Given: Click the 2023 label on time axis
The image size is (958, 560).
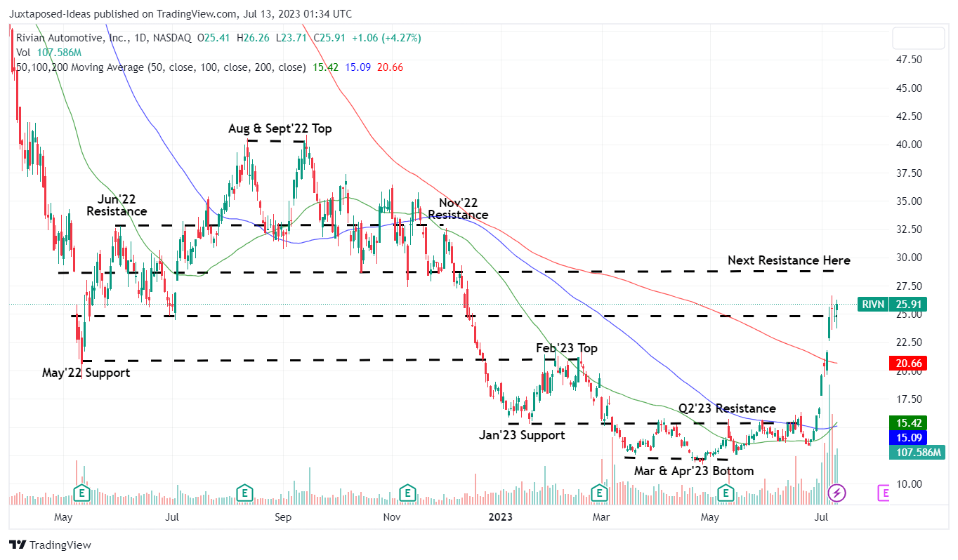Looking at the screenshot, I should (x=500, y=517).
